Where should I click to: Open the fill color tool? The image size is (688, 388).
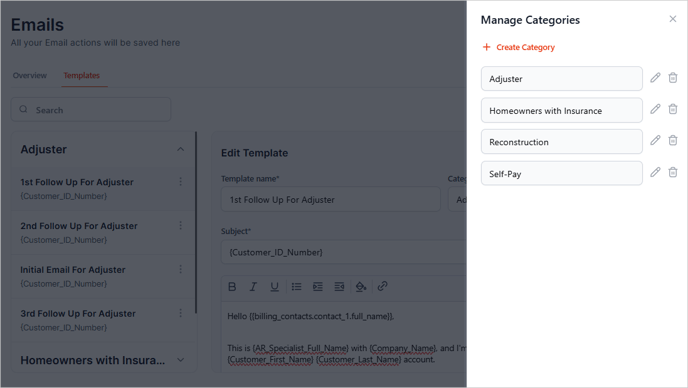(361, 287)
